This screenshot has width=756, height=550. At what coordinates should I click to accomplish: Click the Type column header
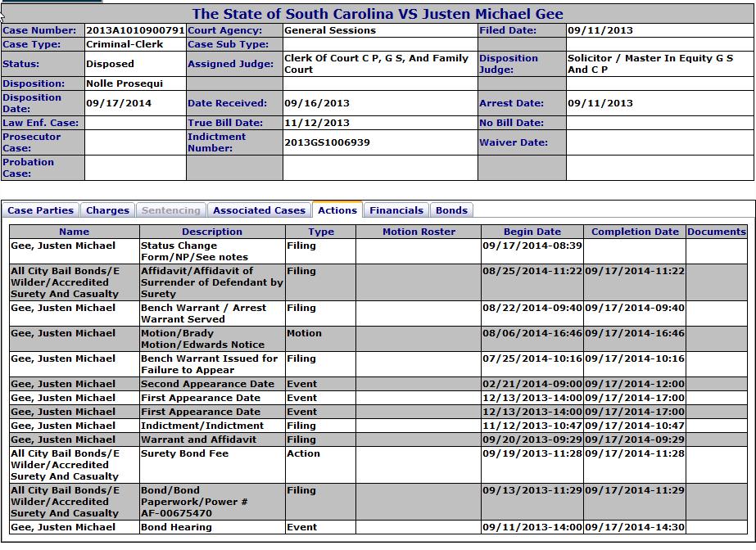tap(320, 232)
